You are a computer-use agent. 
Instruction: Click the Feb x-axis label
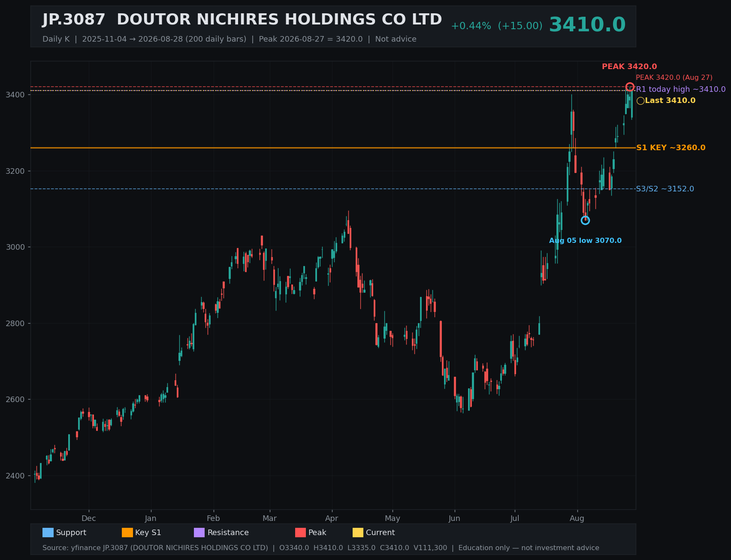pyautogui.click(x=213, y=518)
